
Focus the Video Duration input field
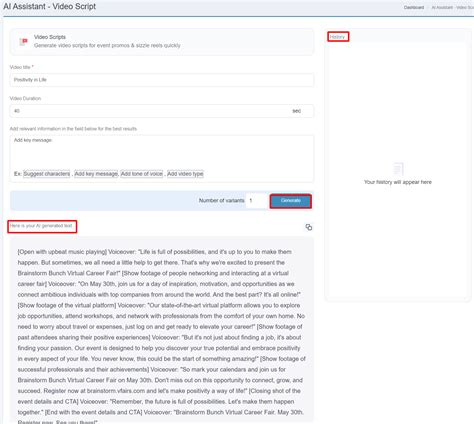pyautogui.click(x=150, y=111)
